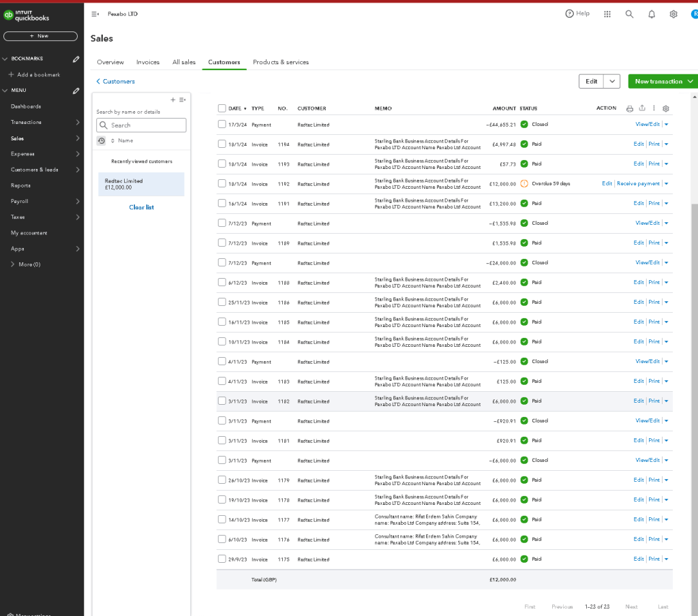Open the global search magnifier
Viewport: 698px width, 616px height.
(x=629, y=14)
